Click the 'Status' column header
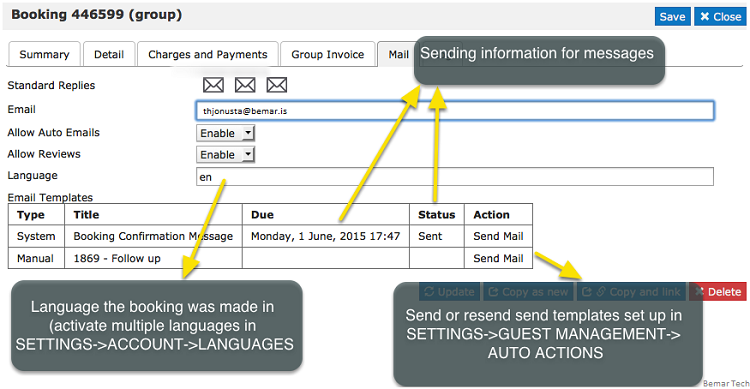The image size is (750, 389). [x=436, y=215]
